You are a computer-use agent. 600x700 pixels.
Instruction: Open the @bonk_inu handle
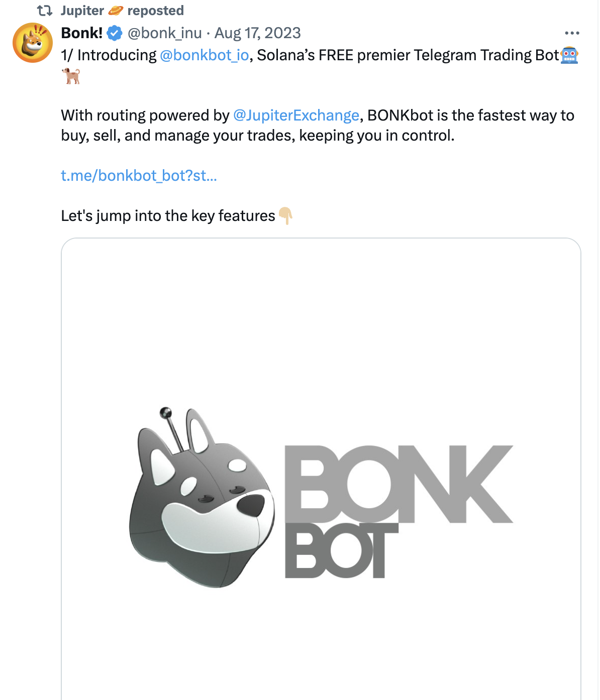(164, 33)
